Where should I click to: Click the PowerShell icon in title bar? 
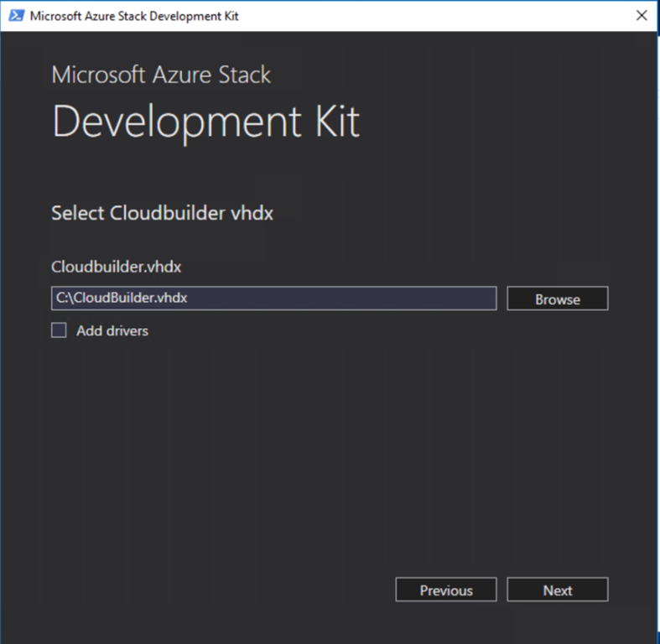pyautogui.click(x=16, y=15)
